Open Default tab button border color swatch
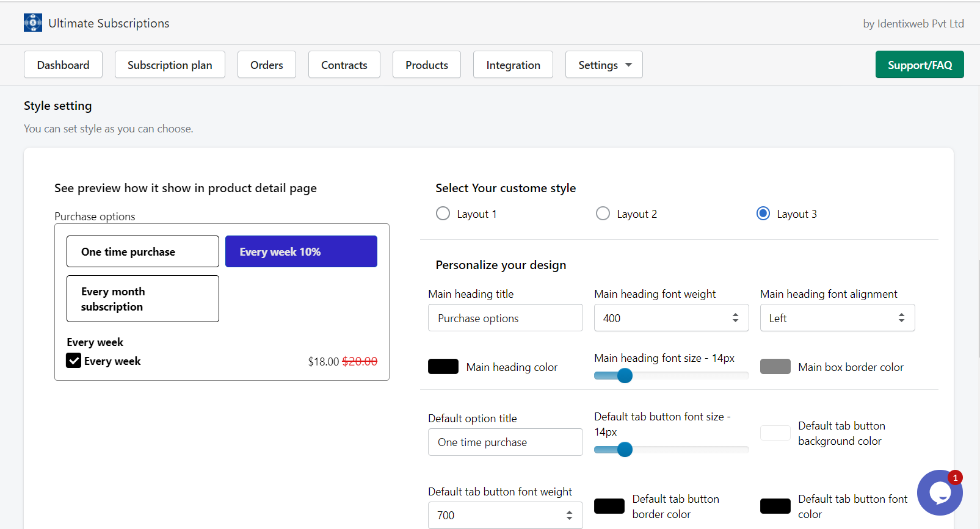980x529 pixels. (609, 506)
